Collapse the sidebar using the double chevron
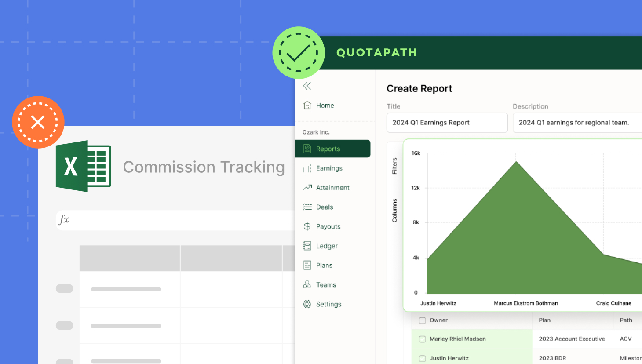 point(307,86)
